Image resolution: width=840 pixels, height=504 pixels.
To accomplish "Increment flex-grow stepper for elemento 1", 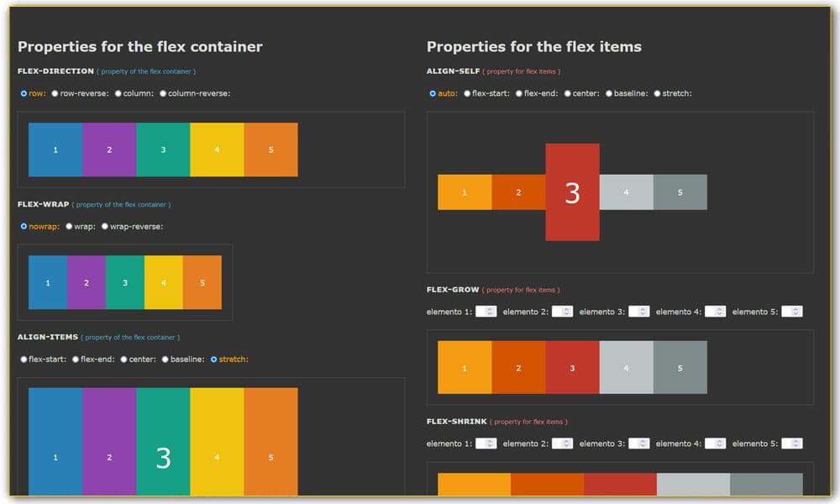I will 487,308.
